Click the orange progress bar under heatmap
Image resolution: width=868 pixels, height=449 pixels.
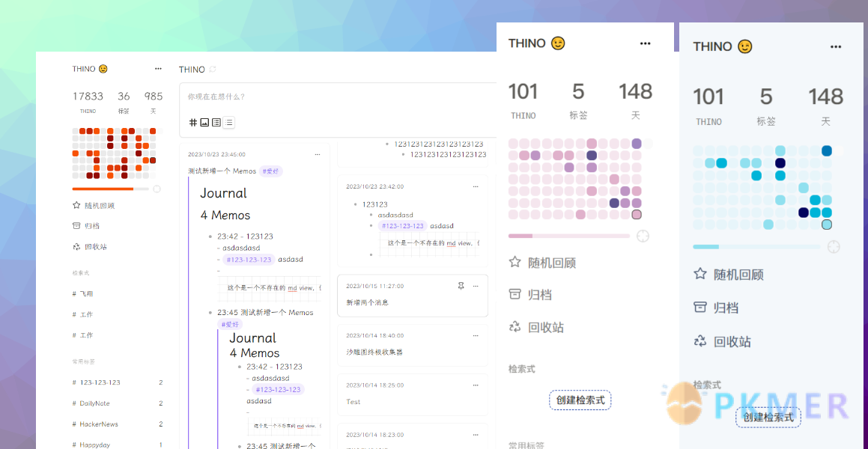pos(111,189)
